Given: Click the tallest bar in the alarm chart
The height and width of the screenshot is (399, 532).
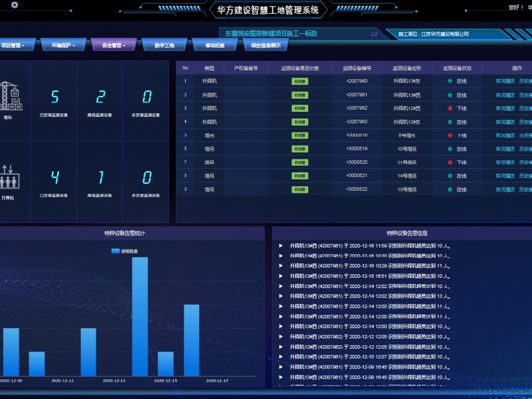Looking at the screenshot, I should pyautogui.click(x=140, y=316).
